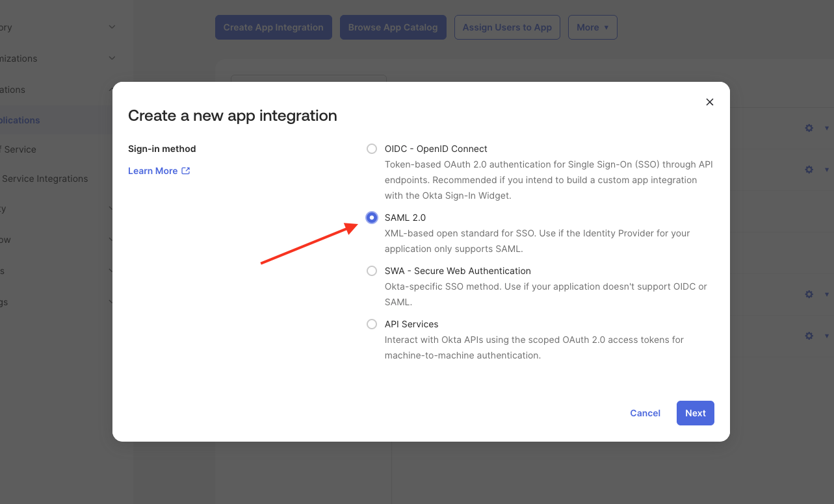
Task: Open the dropdown arrow beside the second gear
Action: click(827, 170)
